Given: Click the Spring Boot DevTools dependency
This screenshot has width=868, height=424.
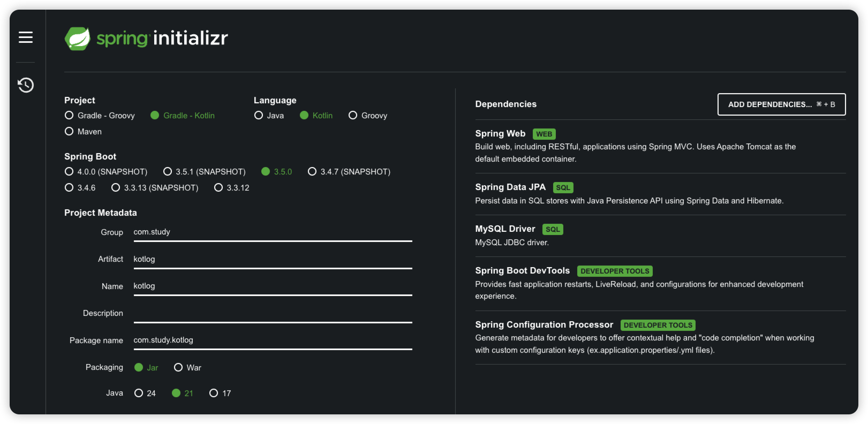Looking at the screenshot, I should 661,283.
